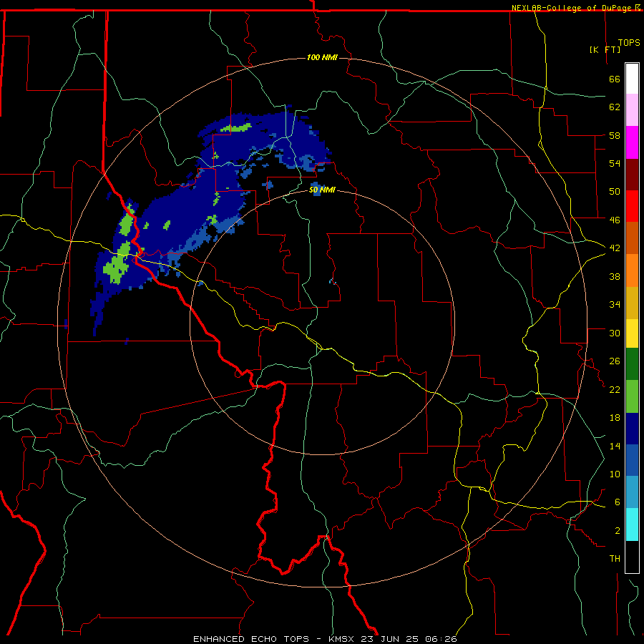
Task: Click the black TH threshold legend swatch
Action: 632,557
